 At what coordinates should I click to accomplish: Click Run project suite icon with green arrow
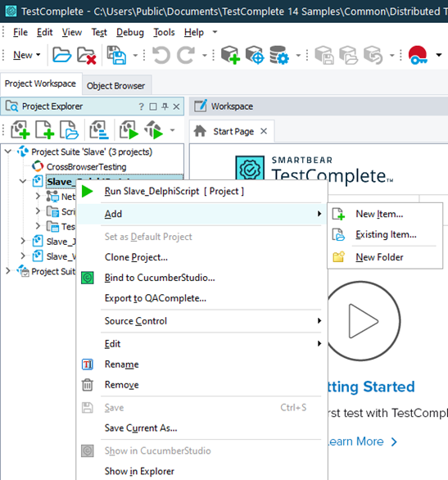(x=154, y=129)
